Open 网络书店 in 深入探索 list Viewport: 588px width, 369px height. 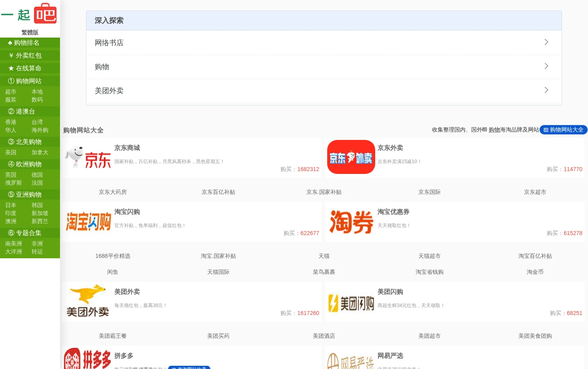(x=324, y=43)
